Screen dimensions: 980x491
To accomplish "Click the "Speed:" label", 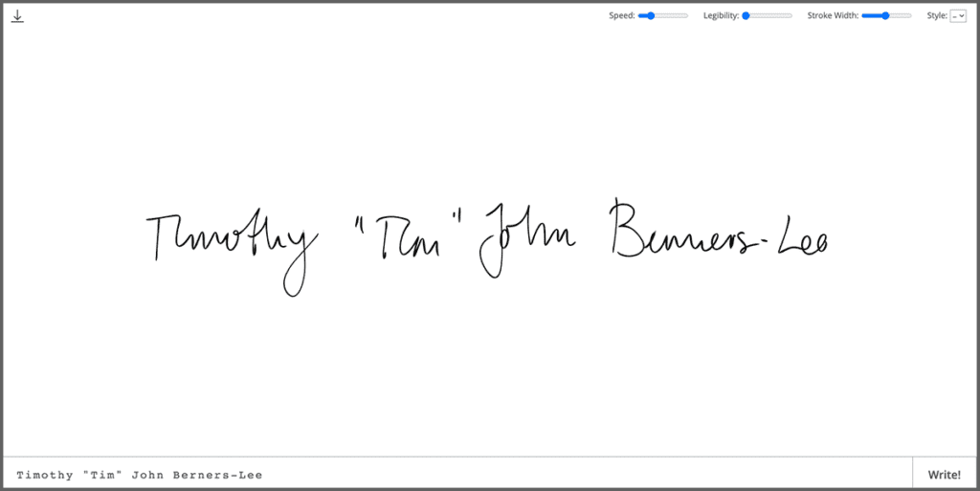I will coord(622,15).
